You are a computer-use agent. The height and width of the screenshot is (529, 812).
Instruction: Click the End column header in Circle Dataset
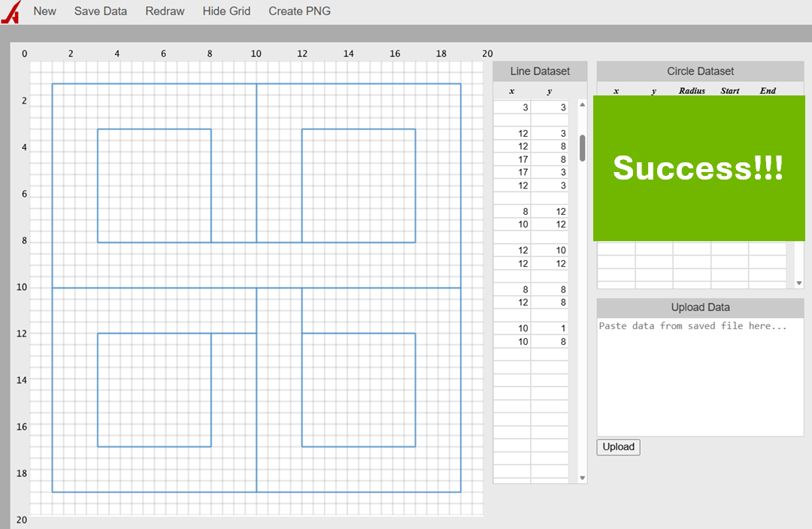[x=767, y=90]
